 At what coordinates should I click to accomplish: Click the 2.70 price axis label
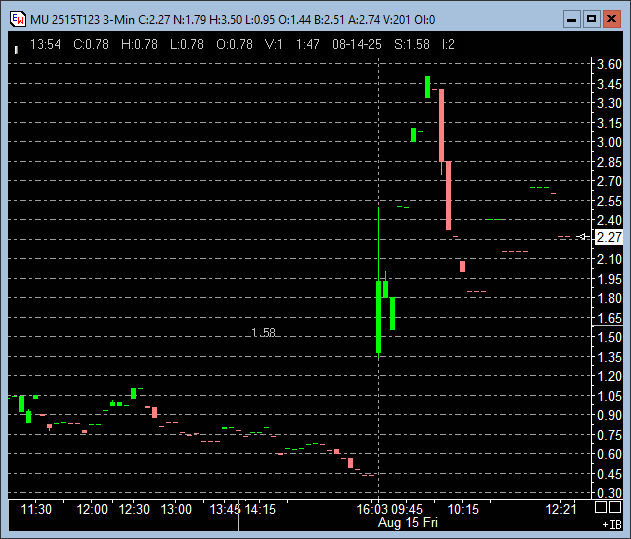click(x=609, y=181)
